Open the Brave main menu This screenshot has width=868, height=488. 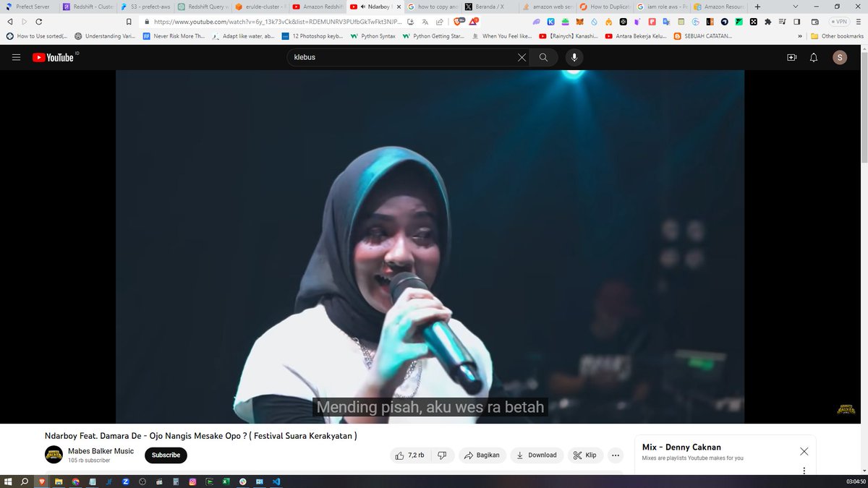click(x=859, y=22)
